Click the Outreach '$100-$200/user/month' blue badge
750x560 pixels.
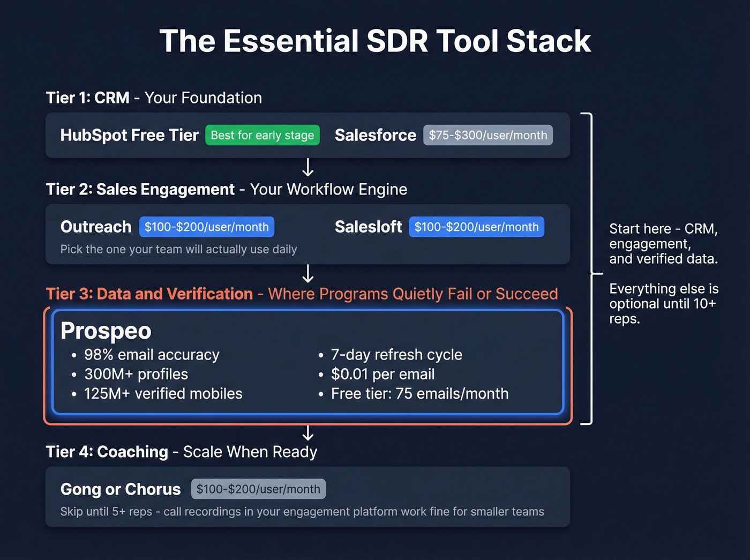(206, 227)
